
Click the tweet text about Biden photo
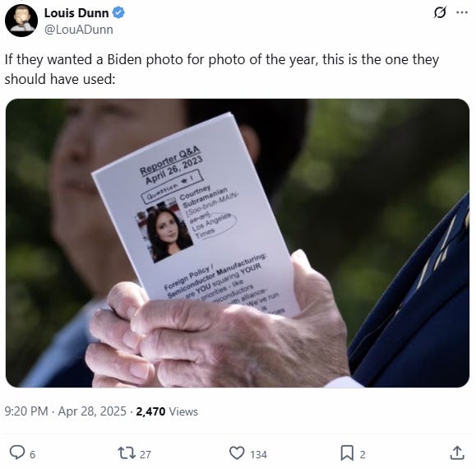coord(222,69)
